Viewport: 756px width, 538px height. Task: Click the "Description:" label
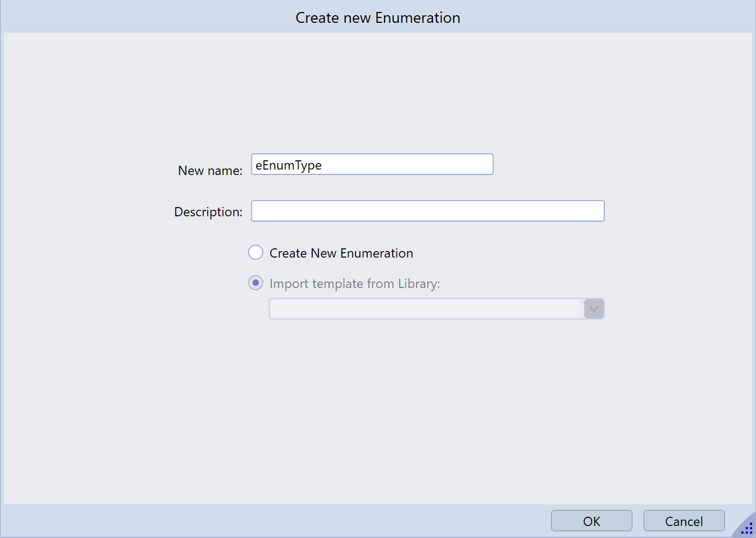pos(208,212)
